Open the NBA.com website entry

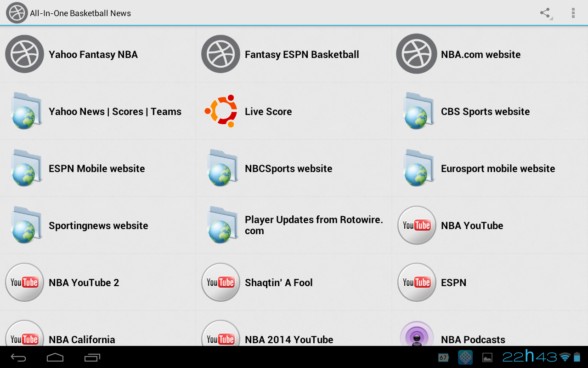coord(481,54)
